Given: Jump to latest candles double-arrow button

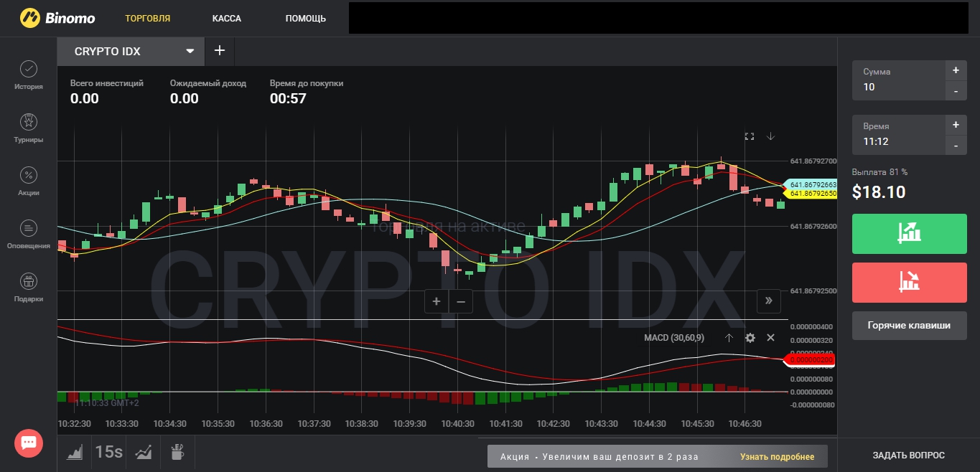Looking at the screenshot, I should [768, 301].
